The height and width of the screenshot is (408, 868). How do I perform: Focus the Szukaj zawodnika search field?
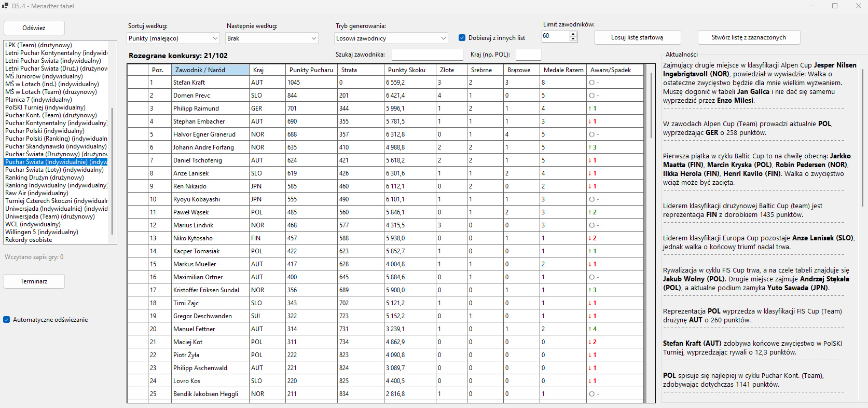(x=427, y=55)
